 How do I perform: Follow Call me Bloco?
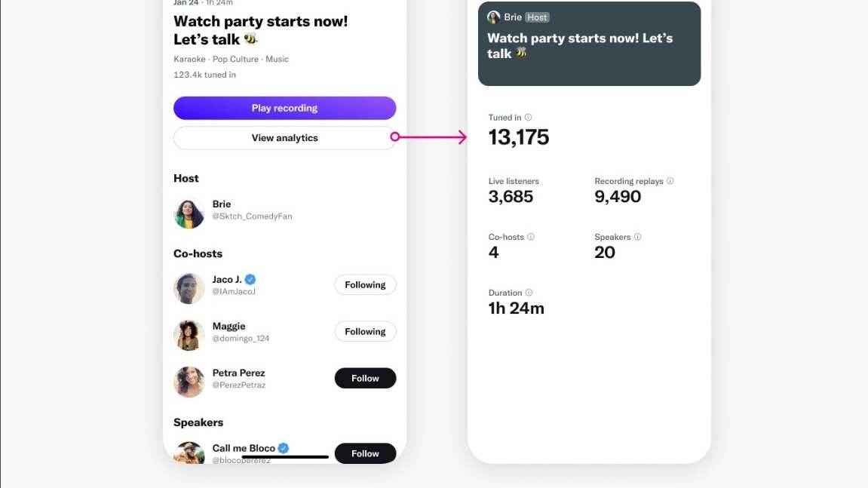click(x=365, y=453)
